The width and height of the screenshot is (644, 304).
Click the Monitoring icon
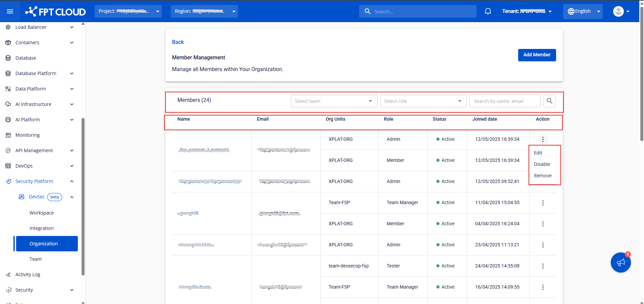[8, 135]
